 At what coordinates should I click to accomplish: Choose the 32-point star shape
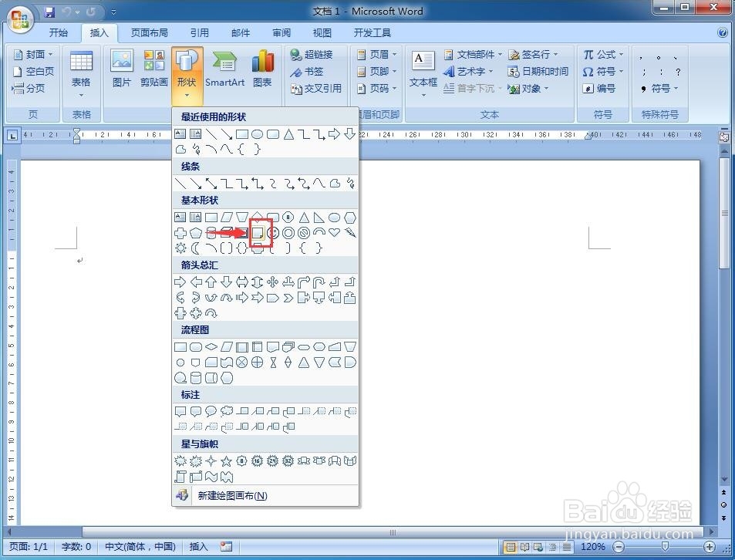click(x=288, y=461)
